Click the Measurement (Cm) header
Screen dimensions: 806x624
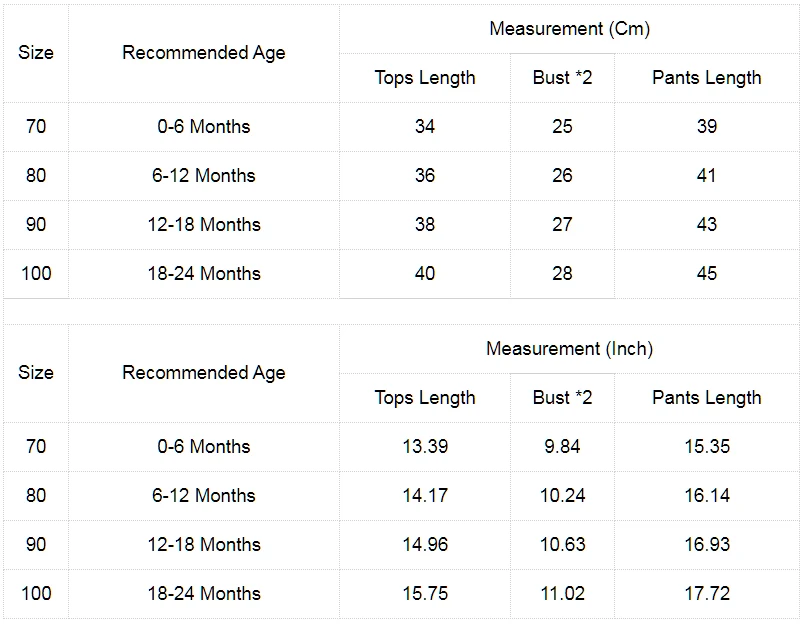click(570, 29)
